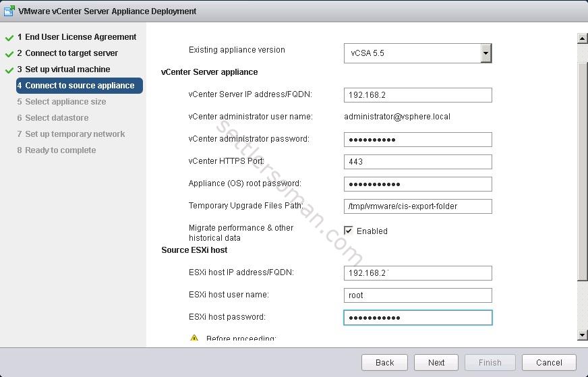Toggle the Migrate performance data Enabled checkbox

click(349, 231)
